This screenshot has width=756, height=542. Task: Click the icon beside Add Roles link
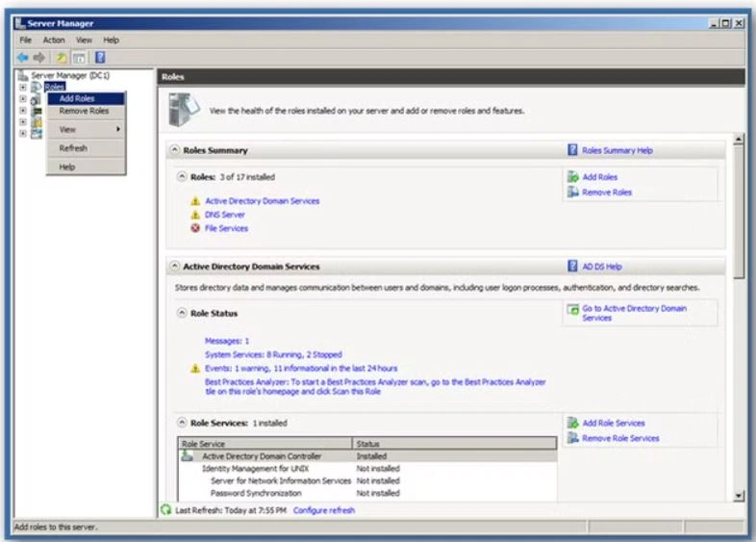(x=573, y=177)
